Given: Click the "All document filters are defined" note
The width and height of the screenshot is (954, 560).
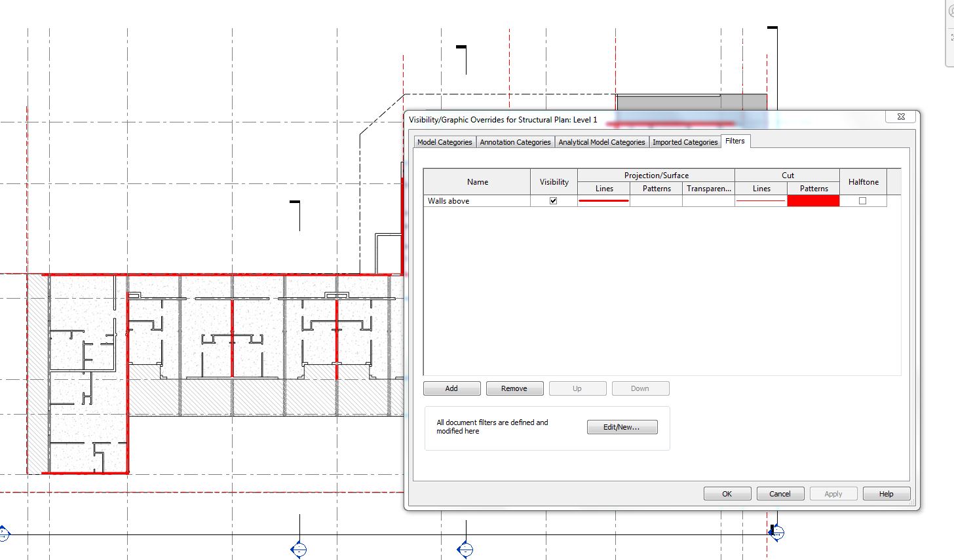Looking at the screenshot, I should (492, 427).
